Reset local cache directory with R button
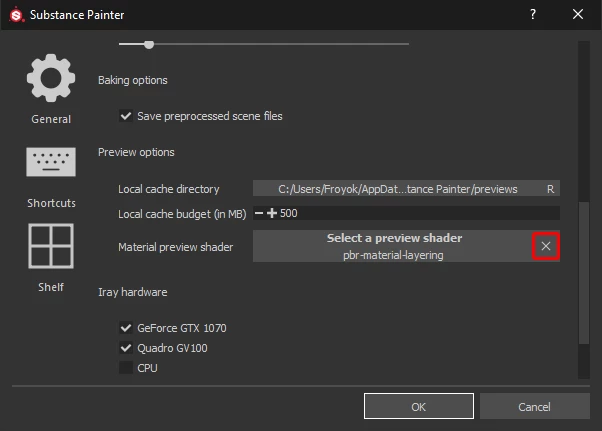The height and width of the screenshot is (431, 602). (x=550, y=189)
